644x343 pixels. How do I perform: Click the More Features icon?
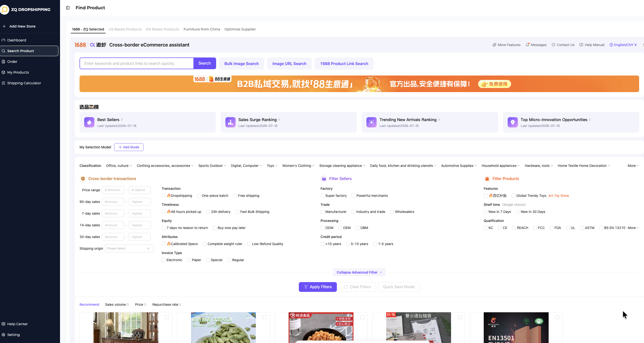click(x=494, y=45)
